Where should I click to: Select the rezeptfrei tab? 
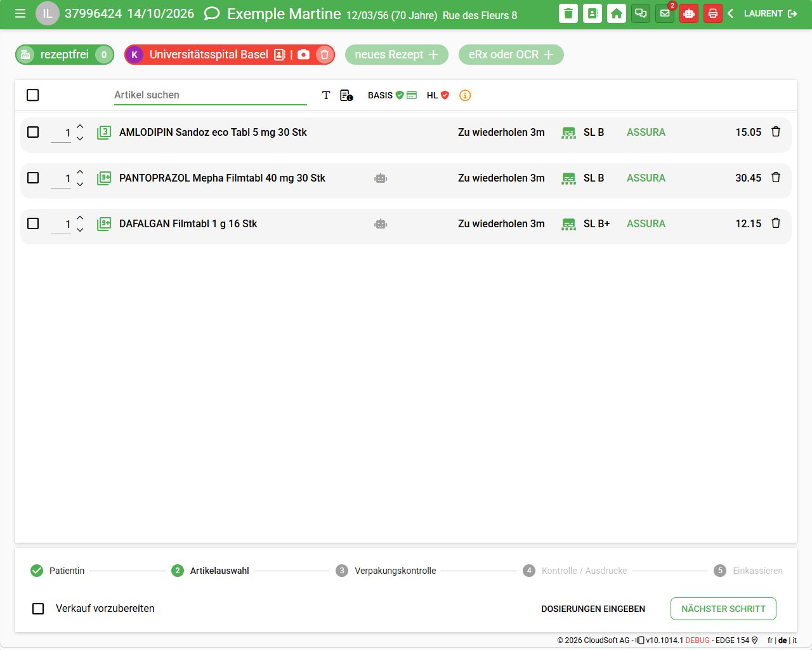click(65, 55)
